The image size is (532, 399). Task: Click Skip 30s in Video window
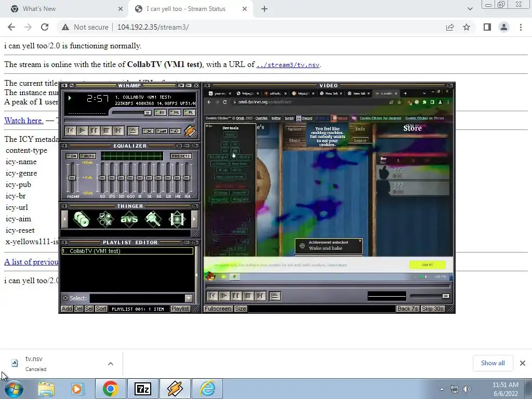point(432,309)
